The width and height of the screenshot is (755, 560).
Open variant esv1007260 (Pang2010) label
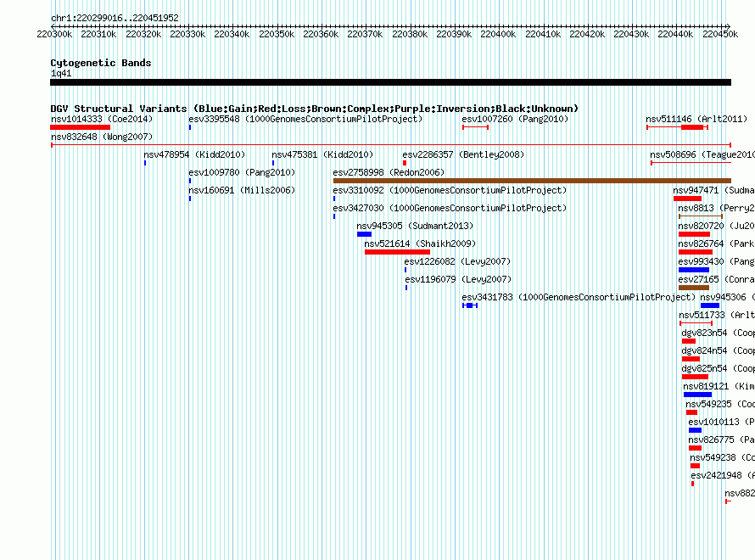click(515, 119)
